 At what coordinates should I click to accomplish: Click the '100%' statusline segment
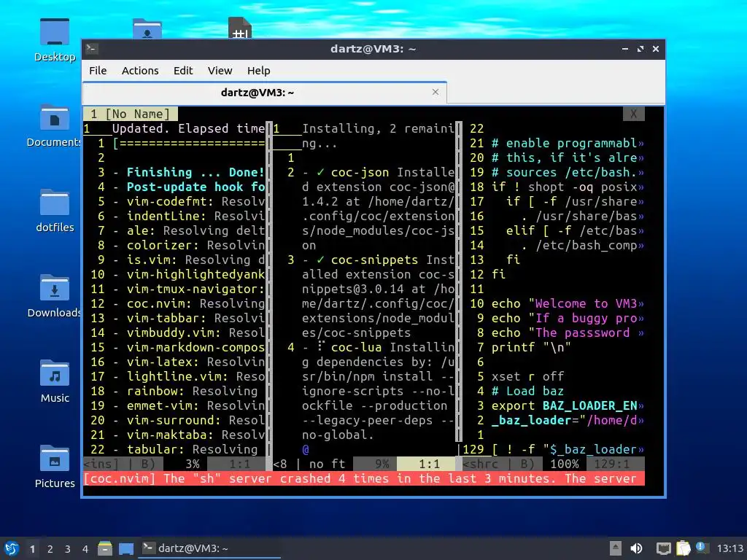pos(565,464)
